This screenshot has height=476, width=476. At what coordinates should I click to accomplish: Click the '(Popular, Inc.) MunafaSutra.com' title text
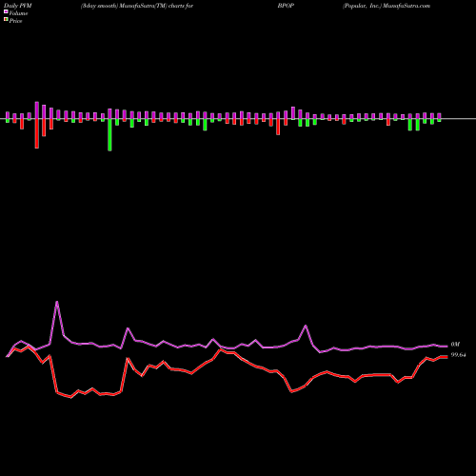point(387,6)
